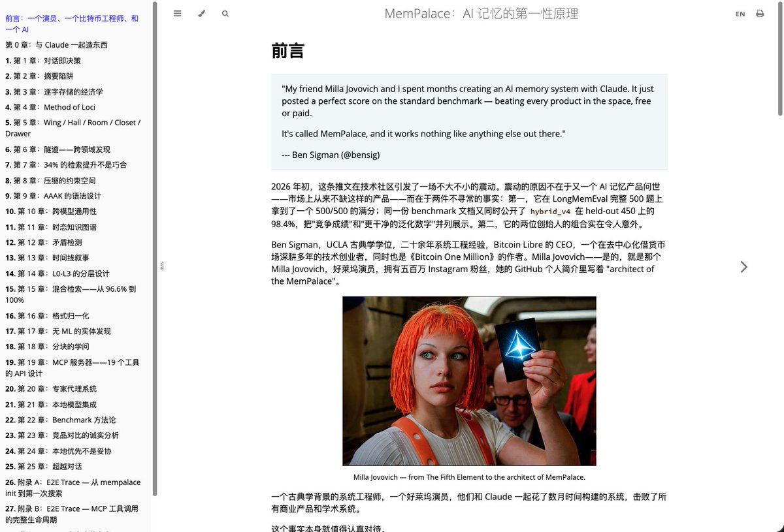This screenshot has width=784, height=532.
Task: Click the 前言 page heading
Action: point(287,52)
